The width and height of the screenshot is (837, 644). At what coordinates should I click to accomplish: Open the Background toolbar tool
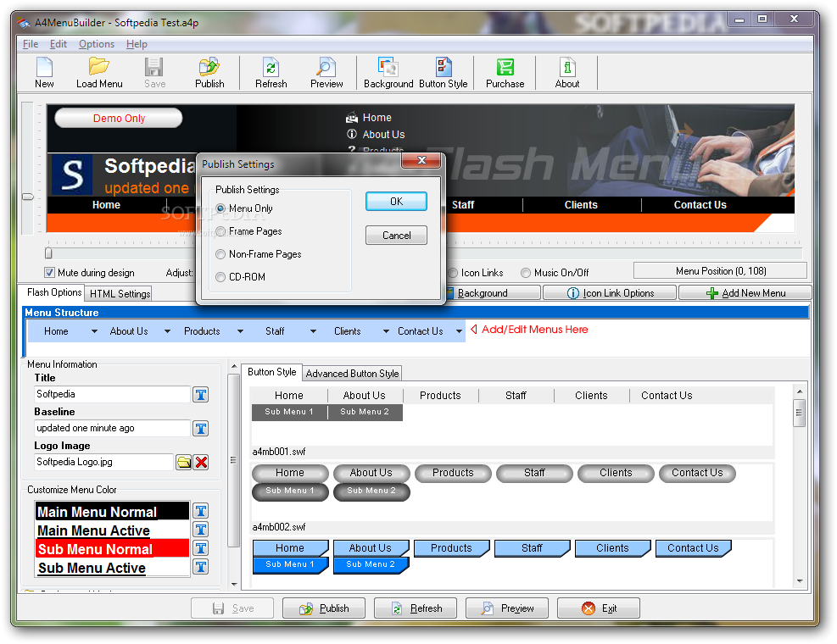(x=388, y=73)
